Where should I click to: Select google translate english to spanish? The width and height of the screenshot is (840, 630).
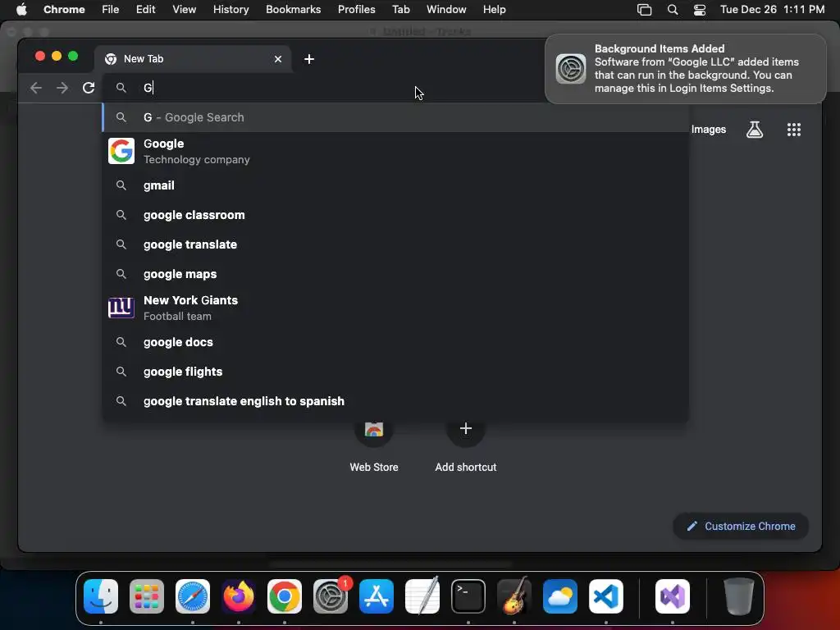[395, 400]
